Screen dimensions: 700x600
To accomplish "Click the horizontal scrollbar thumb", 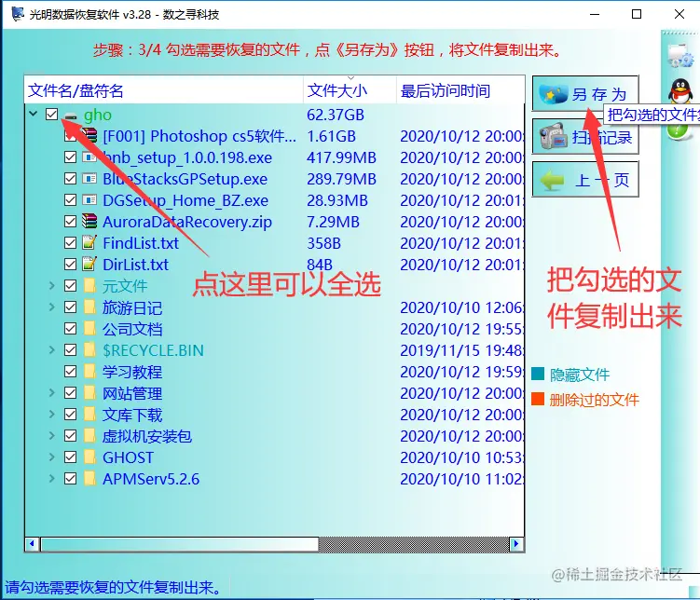I will click(x=180, y=544).
